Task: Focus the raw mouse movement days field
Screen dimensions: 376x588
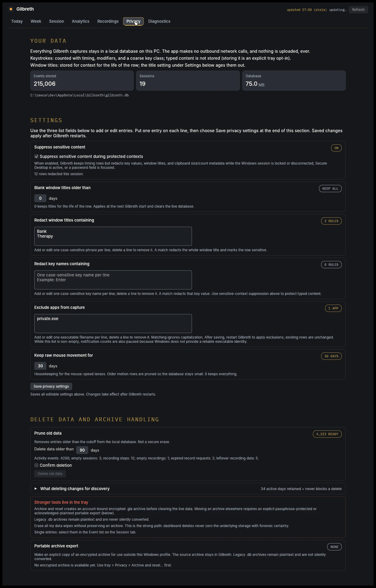Action: coord(40,366)
